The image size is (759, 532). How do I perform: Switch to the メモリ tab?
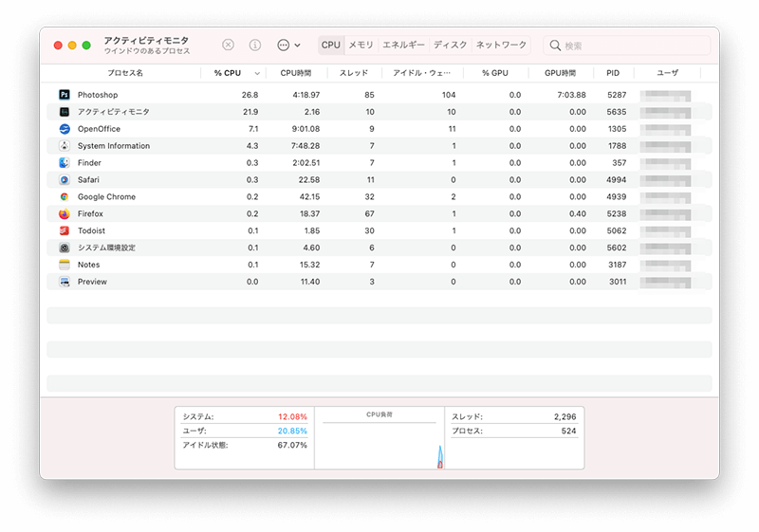(361, 45)
